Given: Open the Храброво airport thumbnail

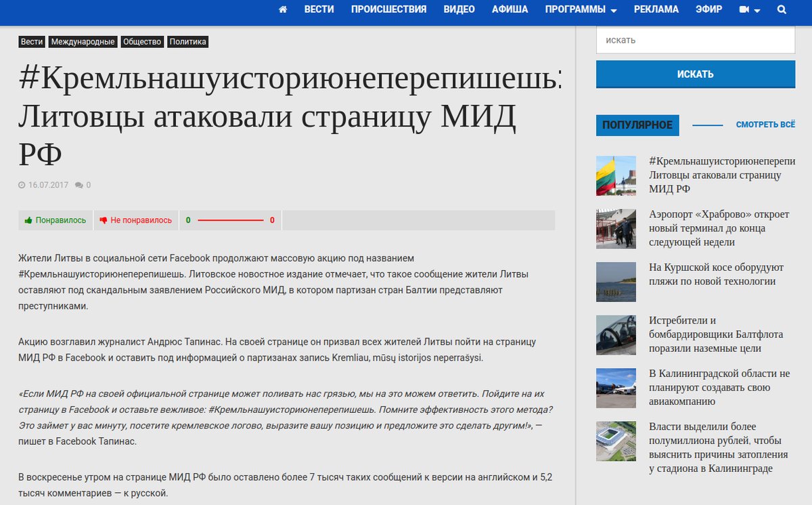Looking at the screenshot, I should [616, 229].
